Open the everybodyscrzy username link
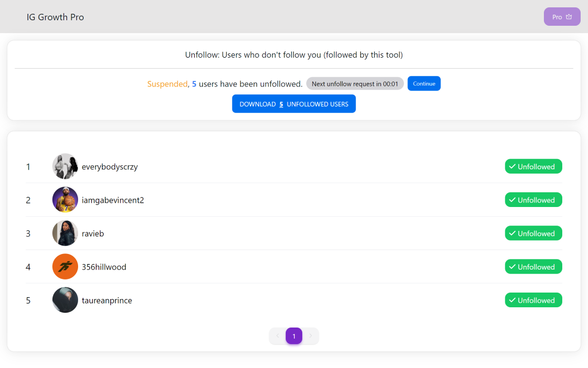 [x=110, y=167]
